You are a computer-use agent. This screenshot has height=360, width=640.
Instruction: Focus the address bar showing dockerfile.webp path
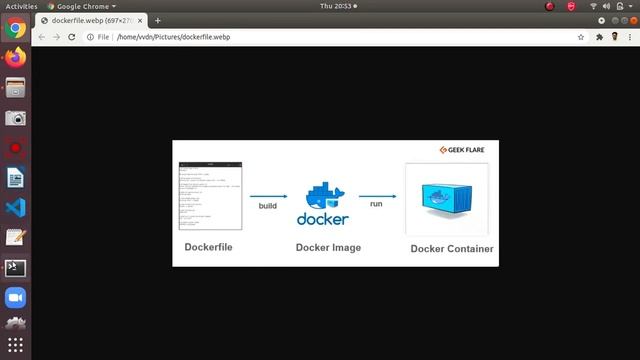335,37
